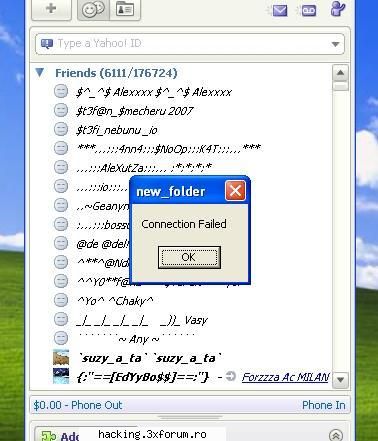
Task: Select the contact ending in Vasy
Action: (142, 320)
